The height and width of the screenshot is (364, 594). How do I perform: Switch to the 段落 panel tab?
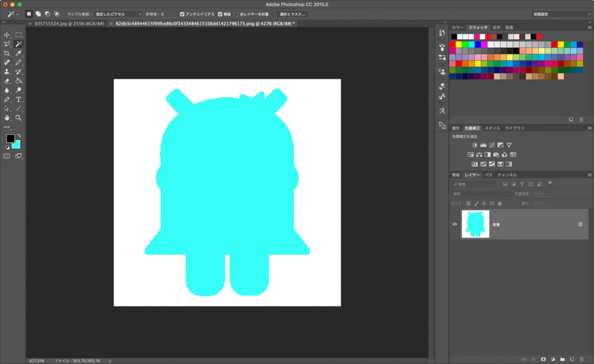coord(509,28)
